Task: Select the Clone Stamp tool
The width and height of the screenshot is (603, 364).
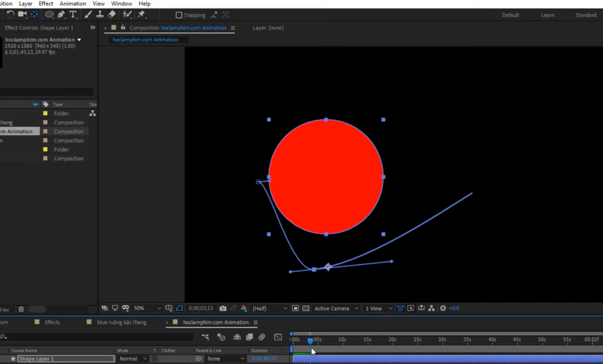Action: click(100, 15)
